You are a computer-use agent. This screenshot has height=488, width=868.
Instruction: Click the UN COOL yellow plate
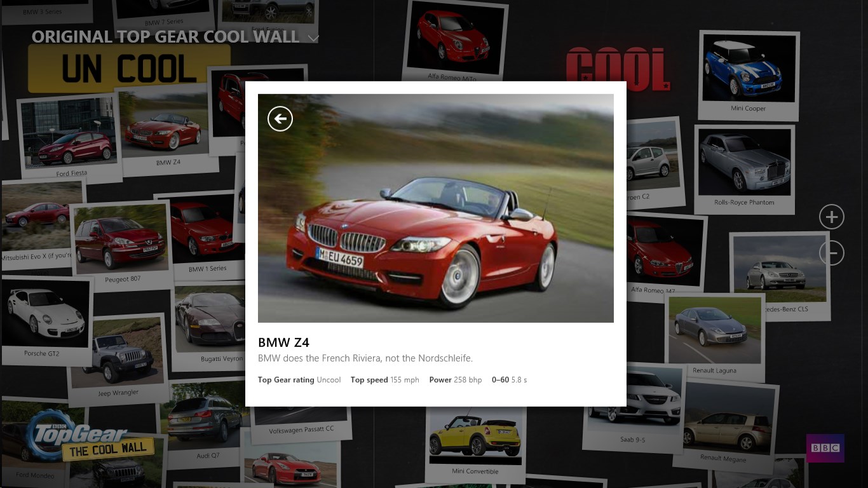(x=129, y=69)
